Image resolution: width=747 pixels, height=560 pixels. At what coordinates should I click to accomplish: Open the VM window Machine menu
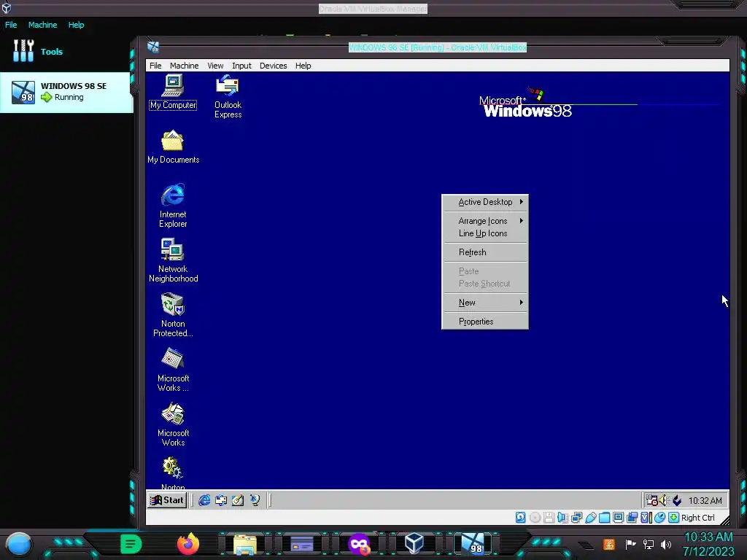(x=185, y=66)
